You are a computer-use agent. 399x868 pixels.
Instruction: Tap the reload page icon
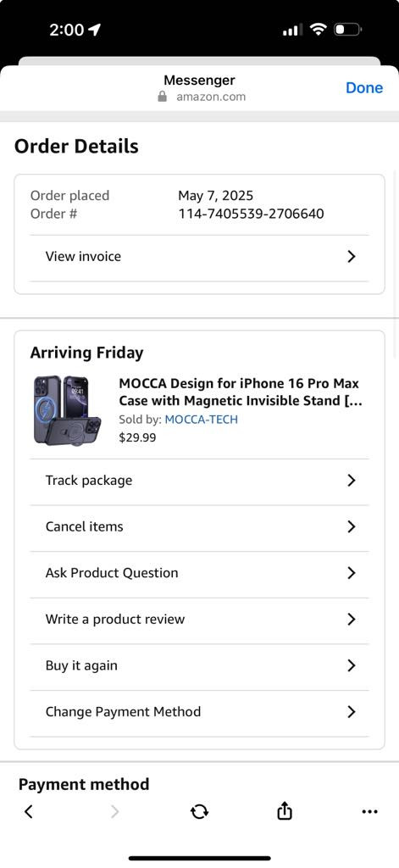coord(199,811)
